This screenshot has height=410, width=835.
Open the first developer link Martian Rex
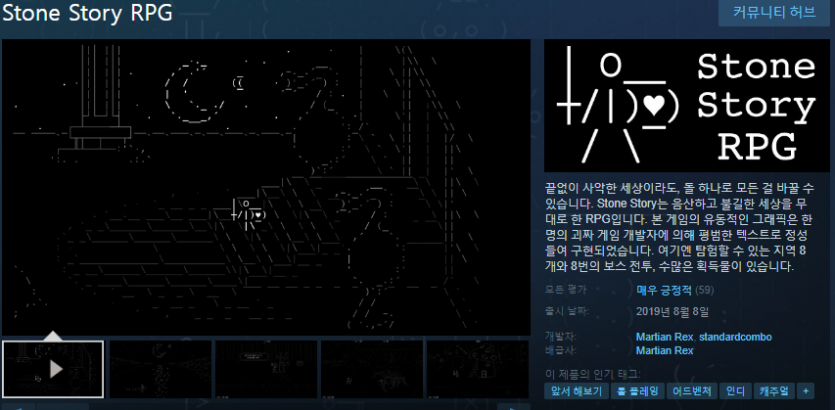[665, 337]
